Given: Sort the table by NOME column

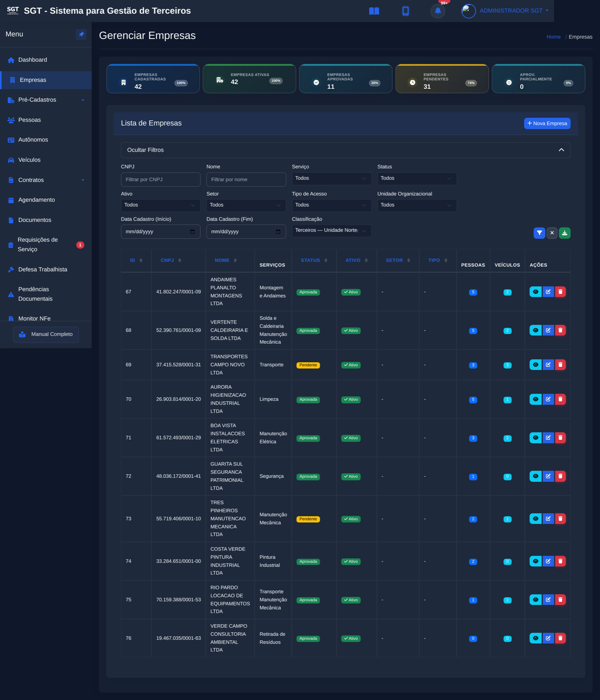Looking at the screenshot, I should [x=226, y=261].
